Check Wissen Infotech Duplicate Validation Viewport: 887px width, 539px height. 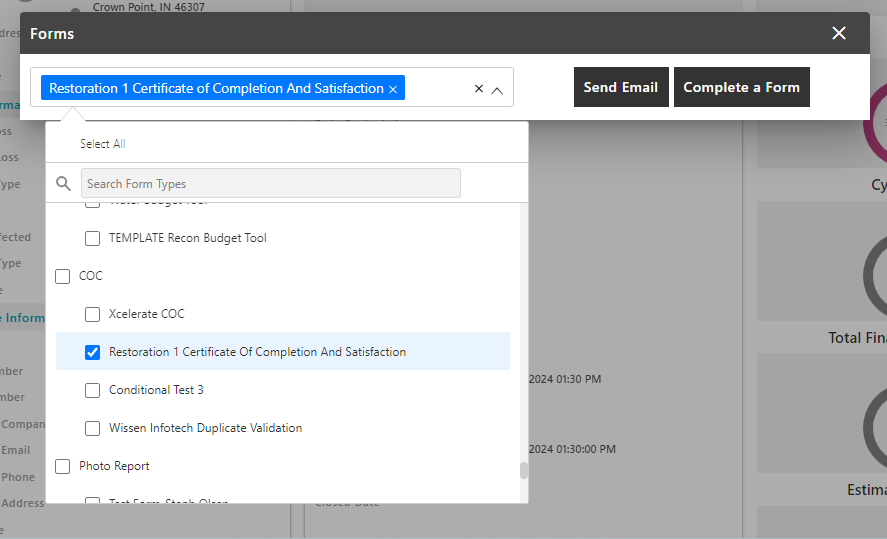click(92, 428)
